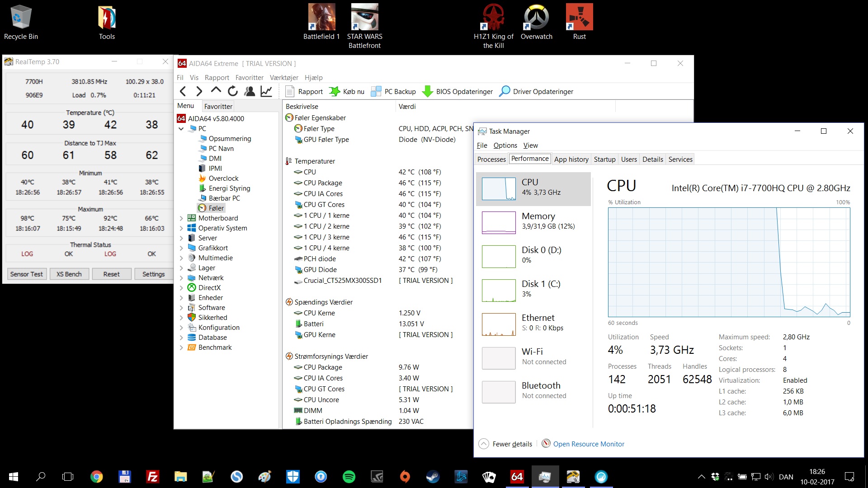Click Sensor Test button in RealTemp
The height and width of the screenshot is (488, 868).
(x=26, y=274)
